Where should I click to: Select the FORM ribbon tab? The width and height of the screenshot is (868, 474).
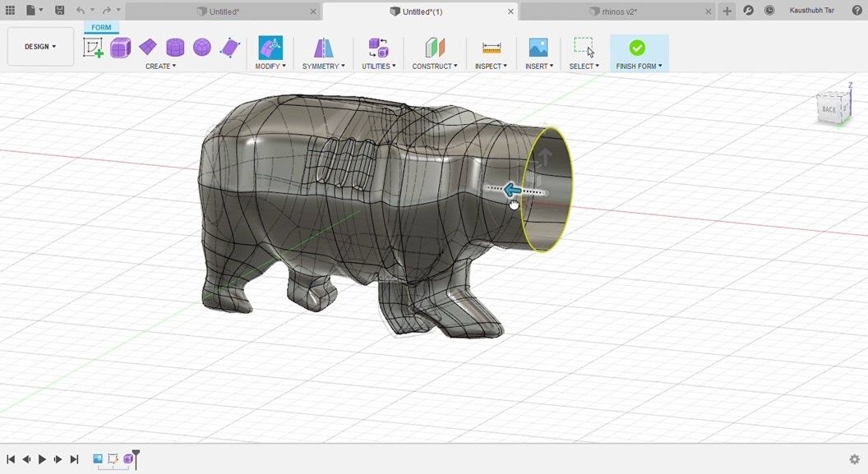(101, 27)
